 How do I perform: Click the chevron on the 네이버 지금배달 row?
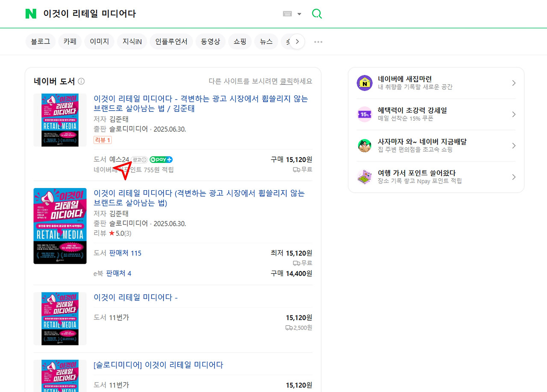(x=514, y=145)
